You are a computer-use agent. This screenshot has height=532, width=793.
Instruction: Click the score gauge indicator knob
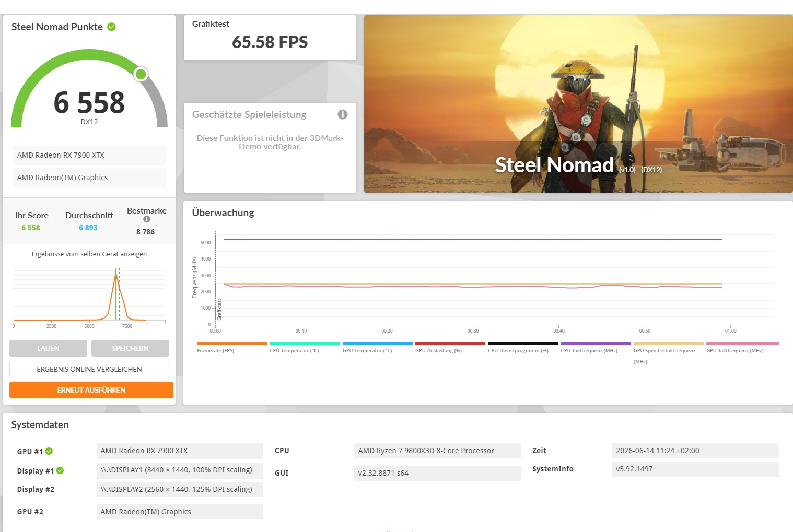point(141,74)
